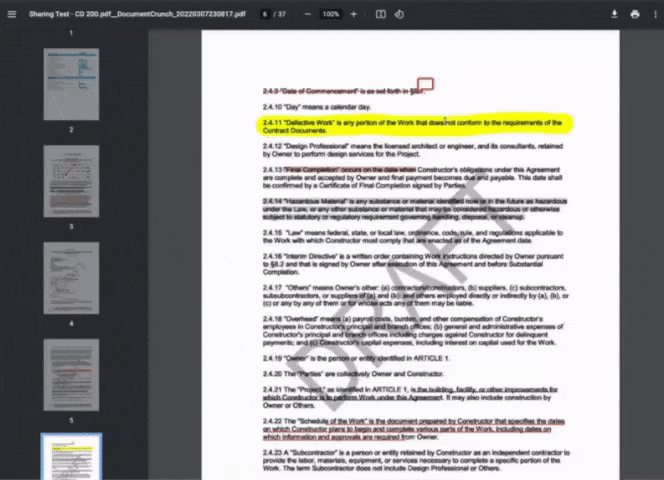Toggle the sidebar with the hamburger menu icon
This screenshot has height=480, width=664.
click(12, 14)
